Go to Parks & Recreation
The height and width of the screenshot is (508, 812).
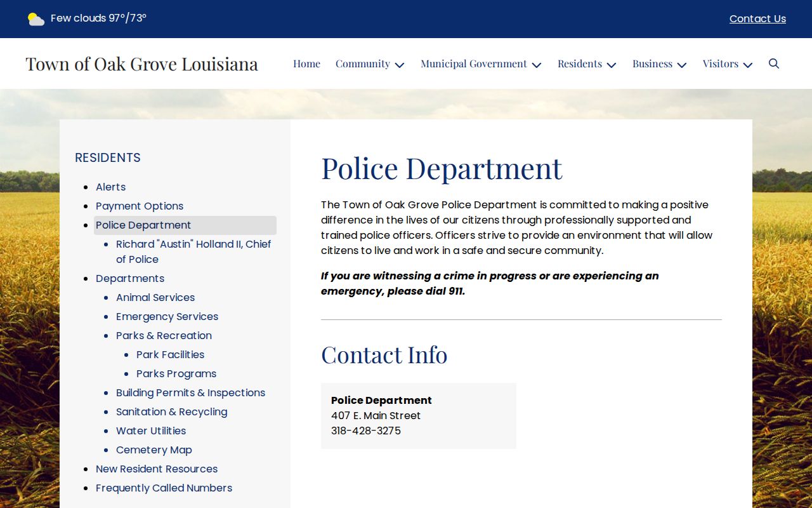(164, 335)
